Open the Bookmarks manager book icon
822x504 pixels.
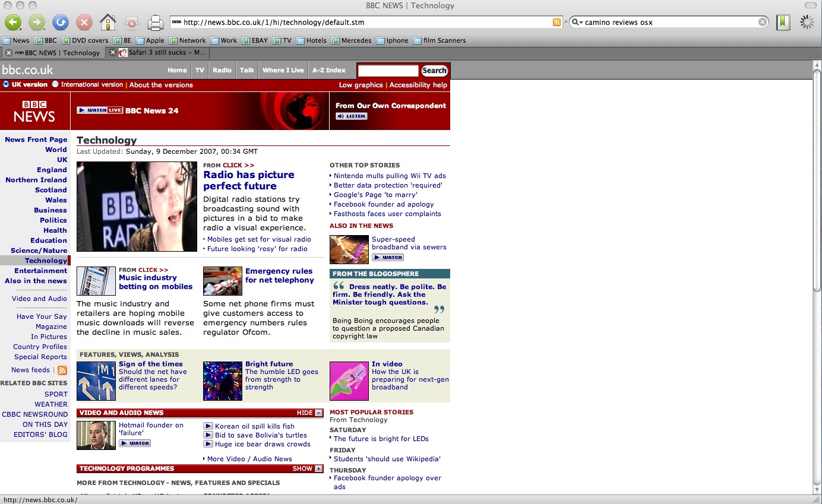coord(783,22)
